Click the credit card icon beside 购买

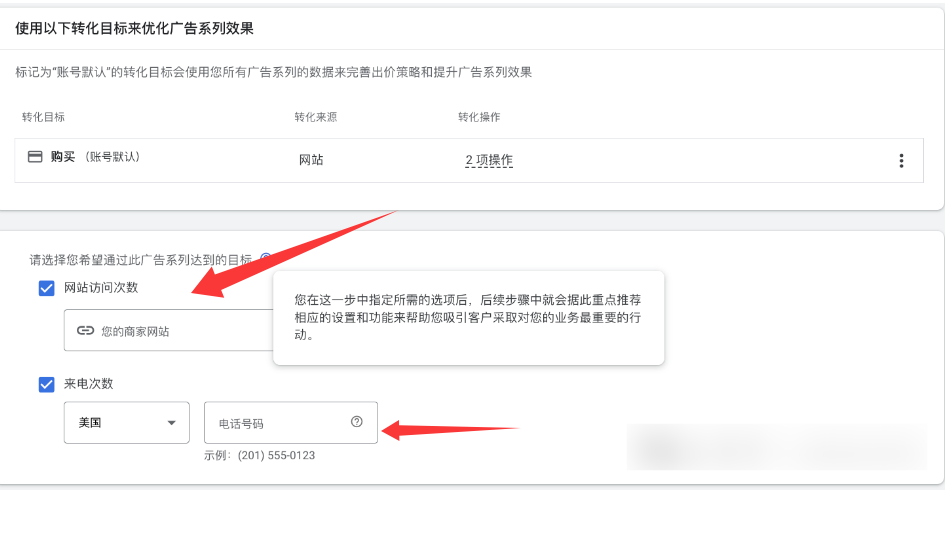tap(35, 157)
